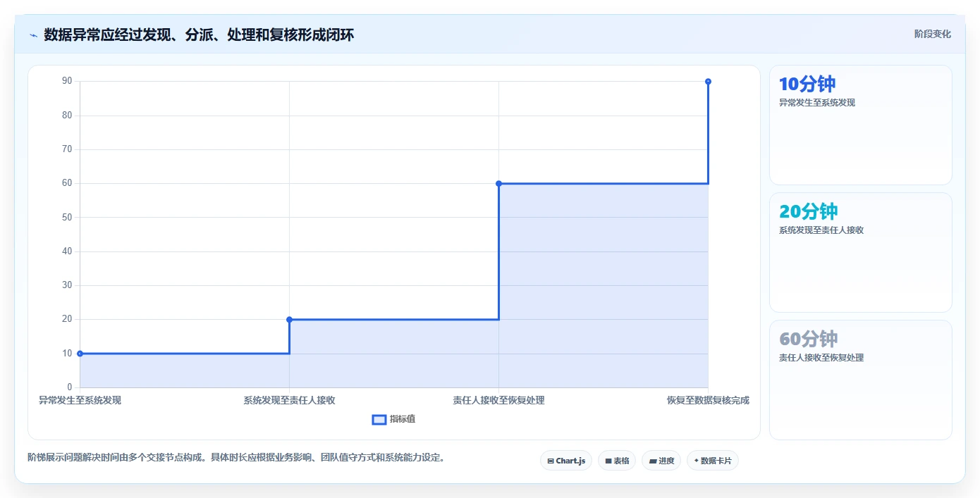Screen dimensions: 980x498
Task: Click the y-axis value 90
Action: (67, 81)
